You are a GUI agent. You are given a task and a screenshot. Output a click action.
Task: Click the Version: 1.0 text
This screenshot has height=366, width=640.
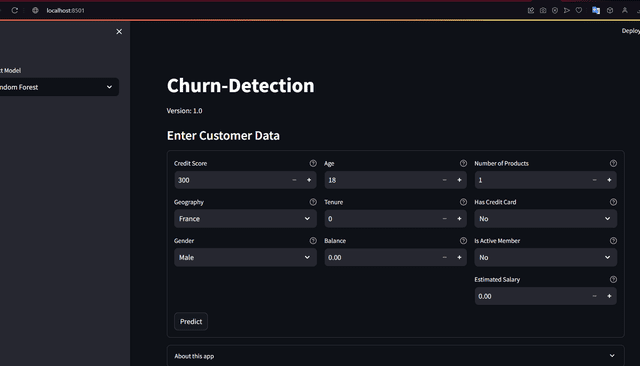[x=184, y=111]
